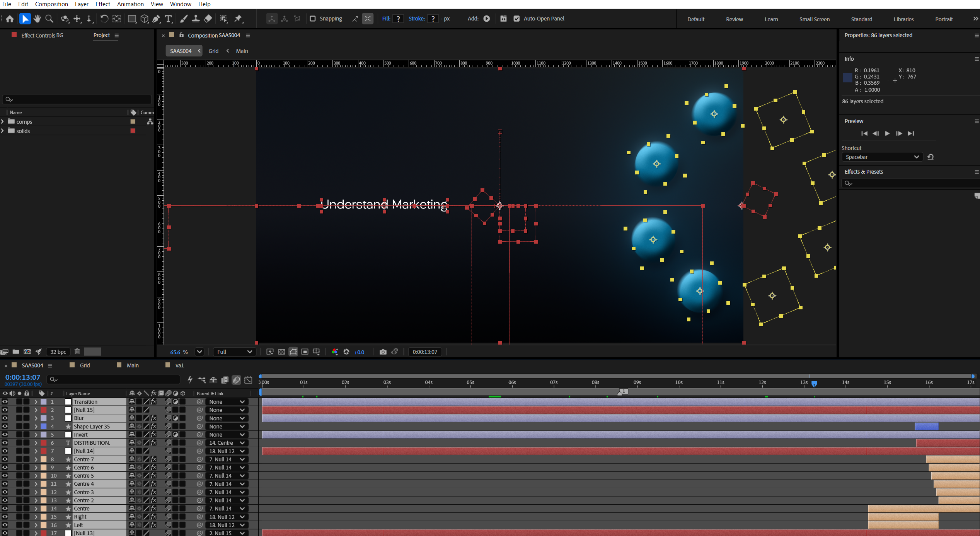Screen dimensions: 980x536
Task: Select the Puppet Pin tool
Action: pyautogui.click(x=238, y=19)
